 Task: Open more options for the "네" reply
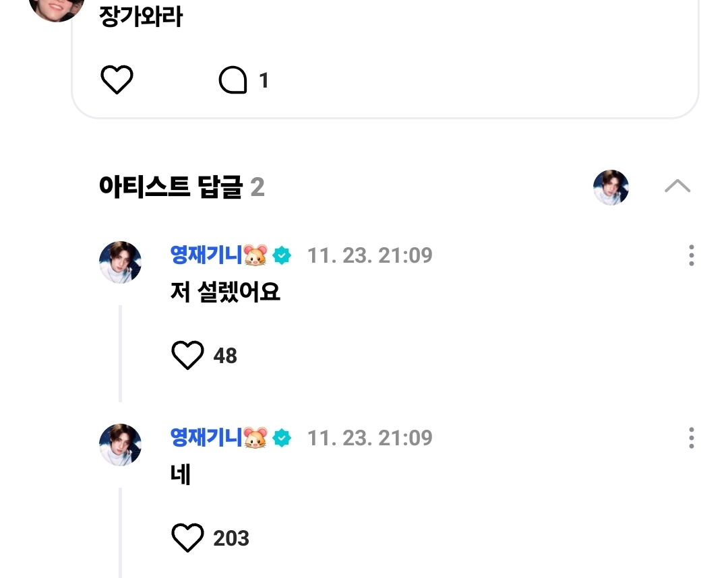[691, 439]
